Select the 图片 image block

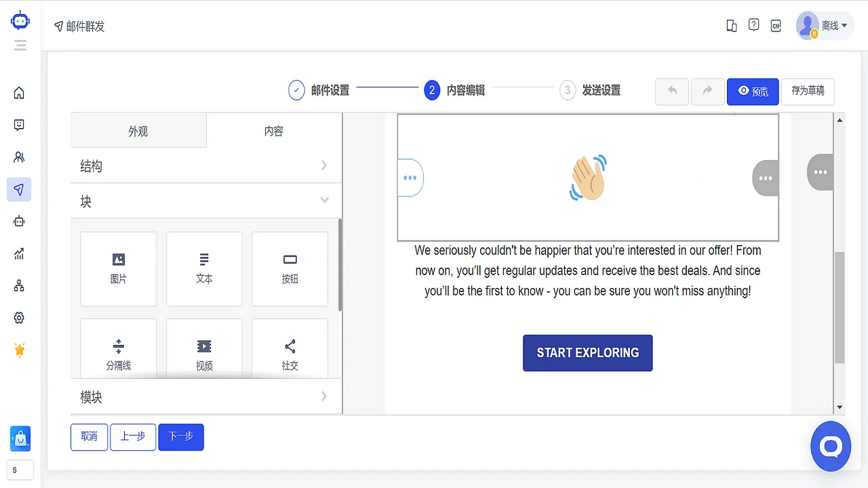point(118,268)
